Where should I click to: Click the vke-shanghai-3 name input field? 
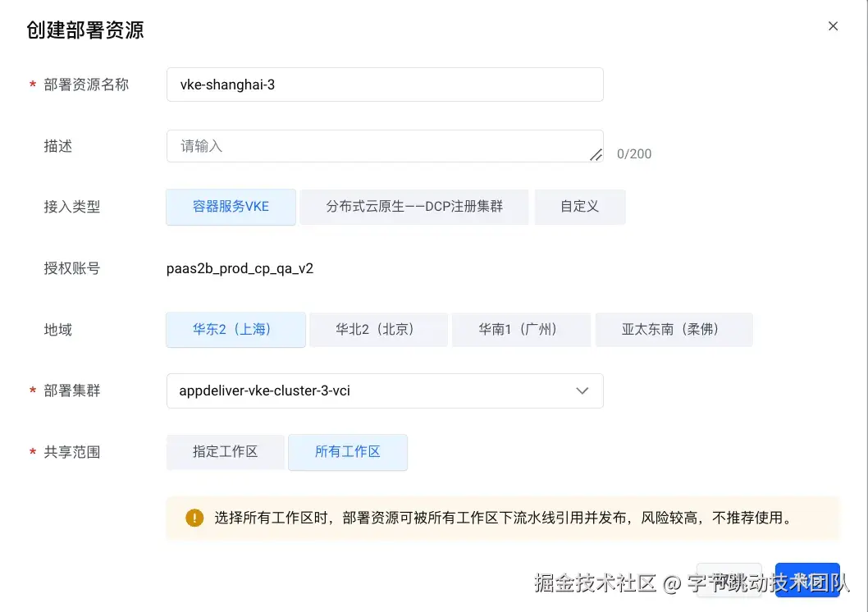(384, 84)
